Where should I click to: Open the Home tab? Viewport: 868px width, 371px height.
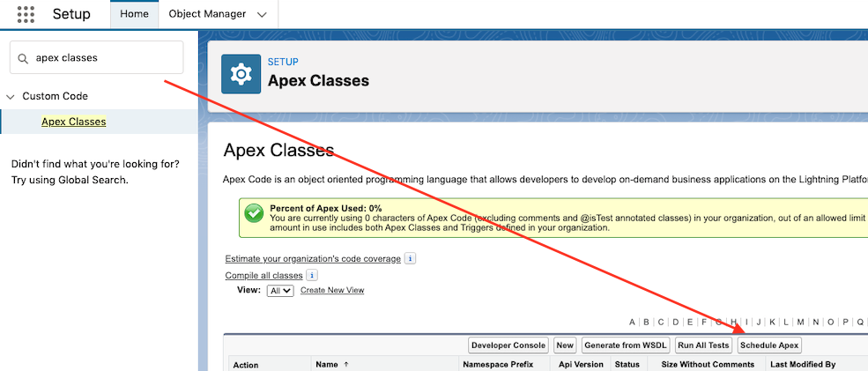click(x=135, y=14)
